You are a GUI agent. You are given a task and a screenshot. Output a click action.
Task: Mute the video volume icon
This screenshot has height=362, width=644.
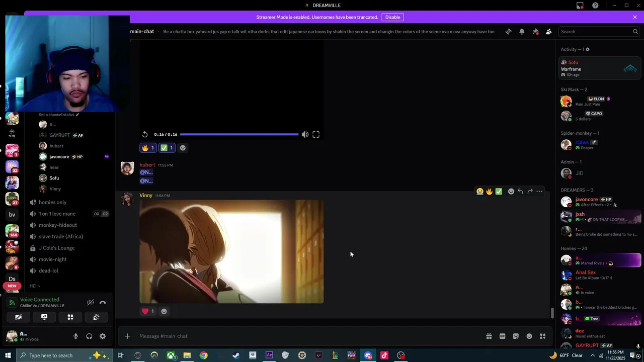tap(305, 134)
